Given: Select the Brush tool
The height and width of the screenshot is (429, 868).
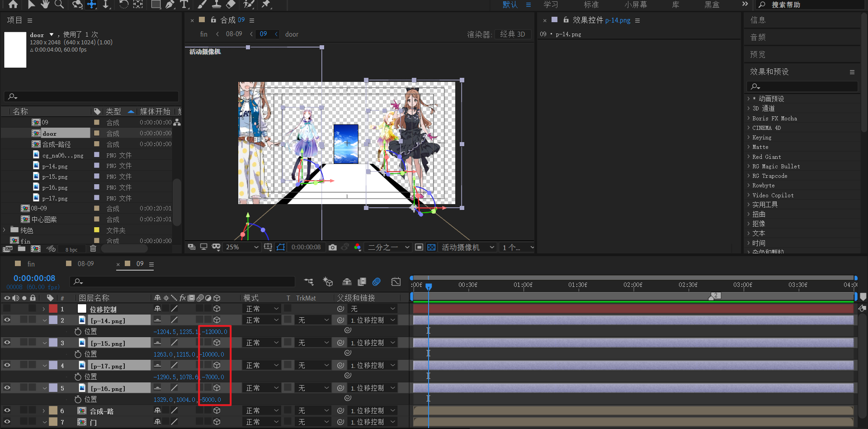Looking at the screenshot, I should (x=203, y=5).
